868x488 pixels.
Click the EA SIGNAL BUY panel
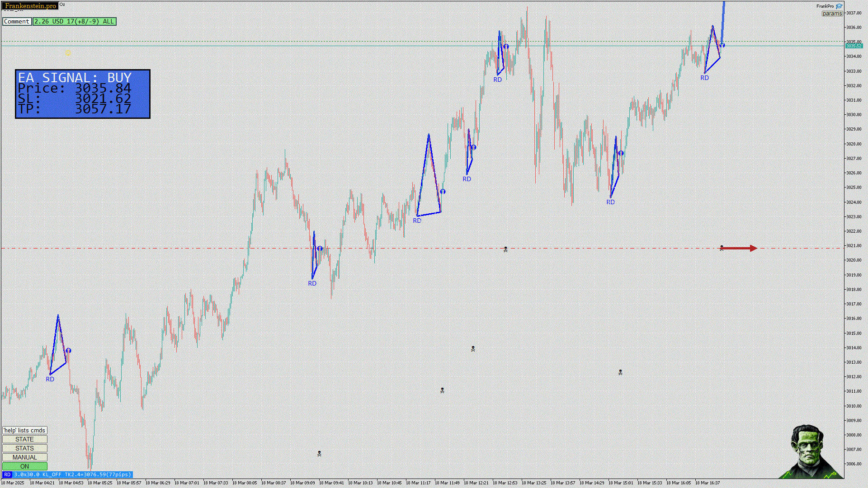coord(82,94)
